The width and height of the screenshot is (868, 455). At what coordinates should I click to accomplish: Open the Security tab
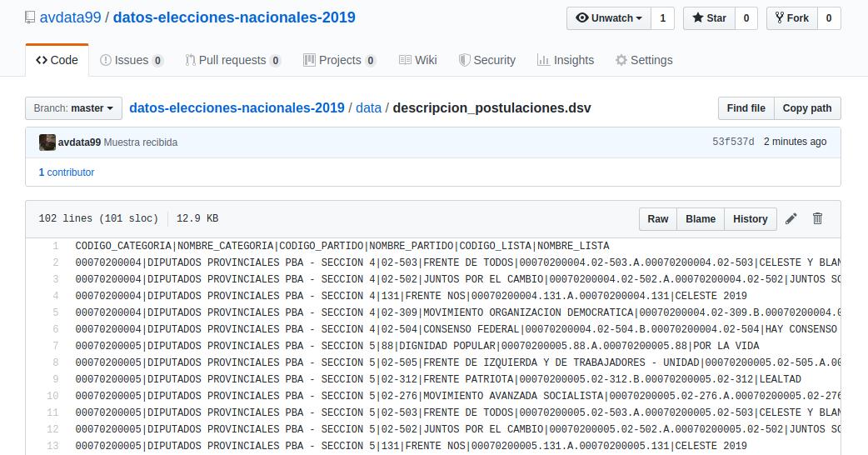tap(487, 60)
